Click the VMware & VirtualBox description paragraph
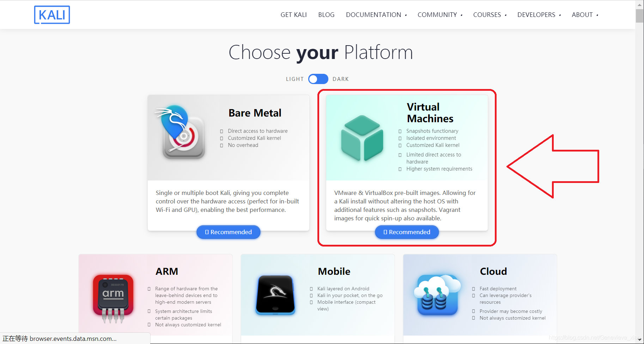This screenshot has height=344, width=644. click(x=405, y=206)
